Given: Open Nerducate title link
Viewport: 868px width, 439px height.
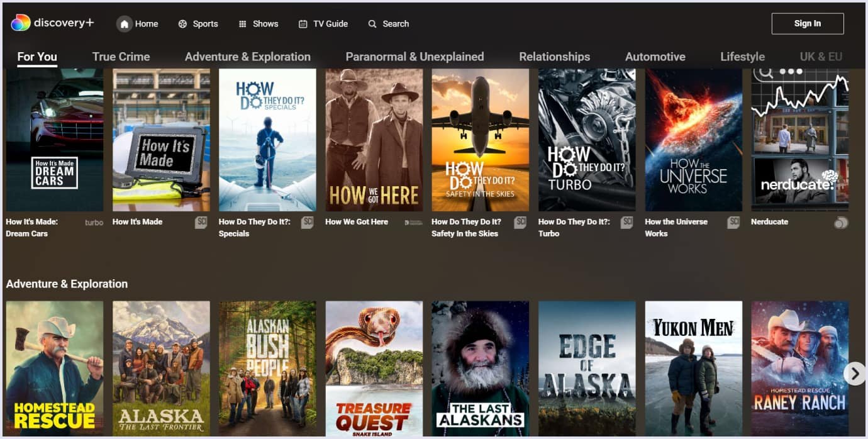Looking at the screenshot, I should [x=769, y=222].
